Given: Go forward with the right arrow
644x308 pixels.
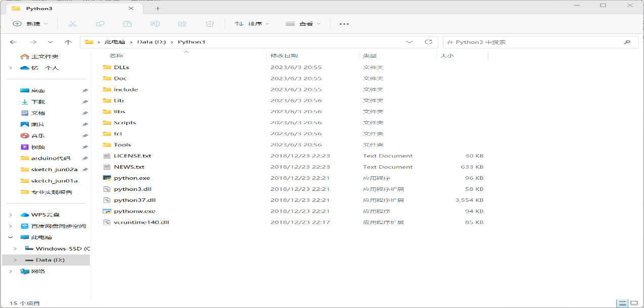Looking at the screenshot, I should click(x=33, y=42).
